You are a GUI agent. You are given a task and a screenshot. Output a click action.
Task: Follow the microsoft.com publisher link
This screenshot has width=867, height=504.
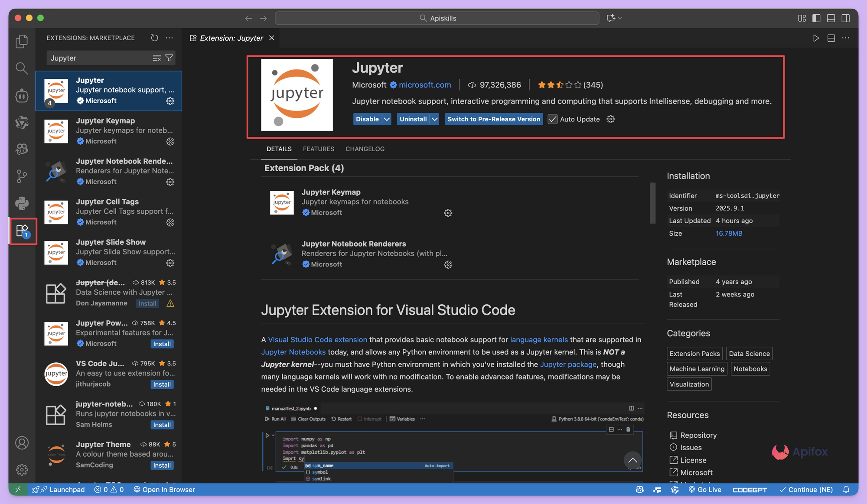click(424, 85)
